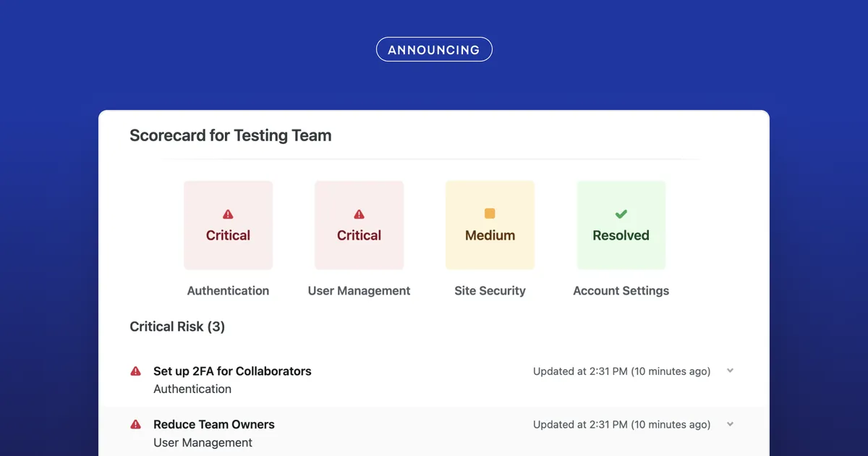The height and width of the screenshot is (456, 868).
Task: Expand the Set up 2FA for Collaborators item
Action: click(730, 371)
